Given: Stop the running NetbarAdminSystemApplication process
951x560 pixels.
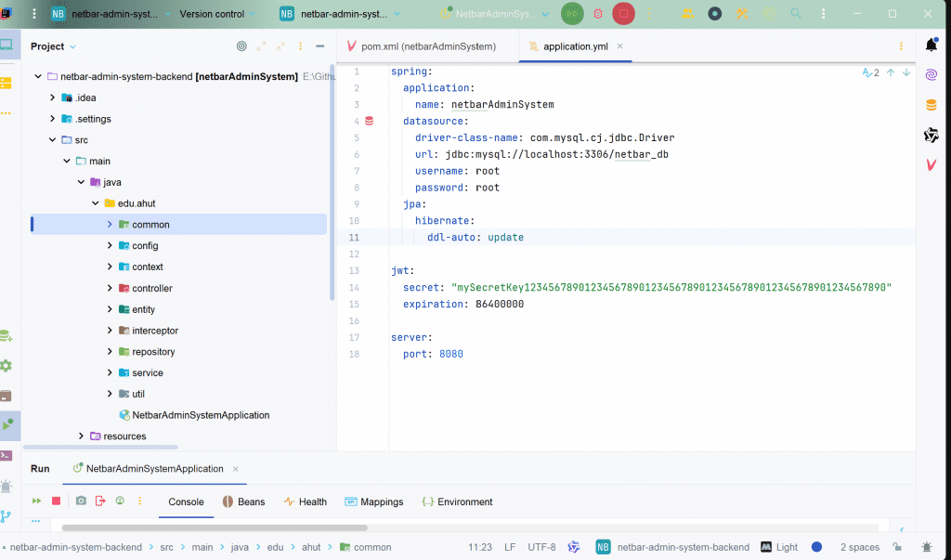Looking at the screenshot, I should pos(56,501).
